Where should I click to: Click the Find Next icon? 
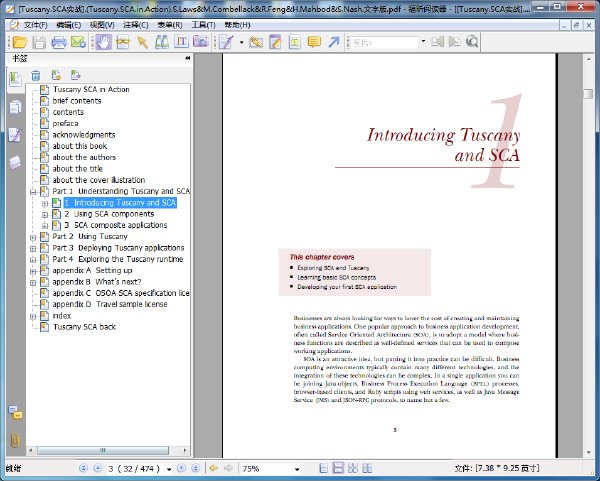[455, 42]
